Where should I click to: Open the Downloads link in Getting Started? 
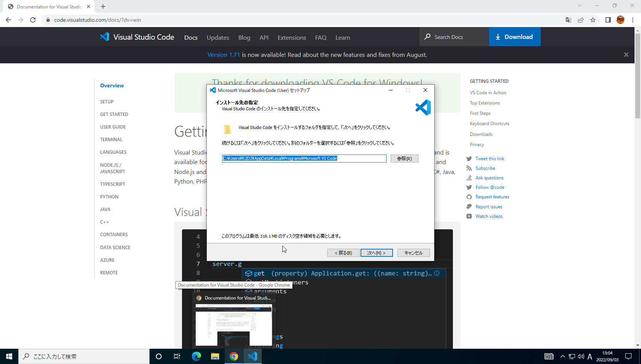pyautogui.click(x=481, y=134)
